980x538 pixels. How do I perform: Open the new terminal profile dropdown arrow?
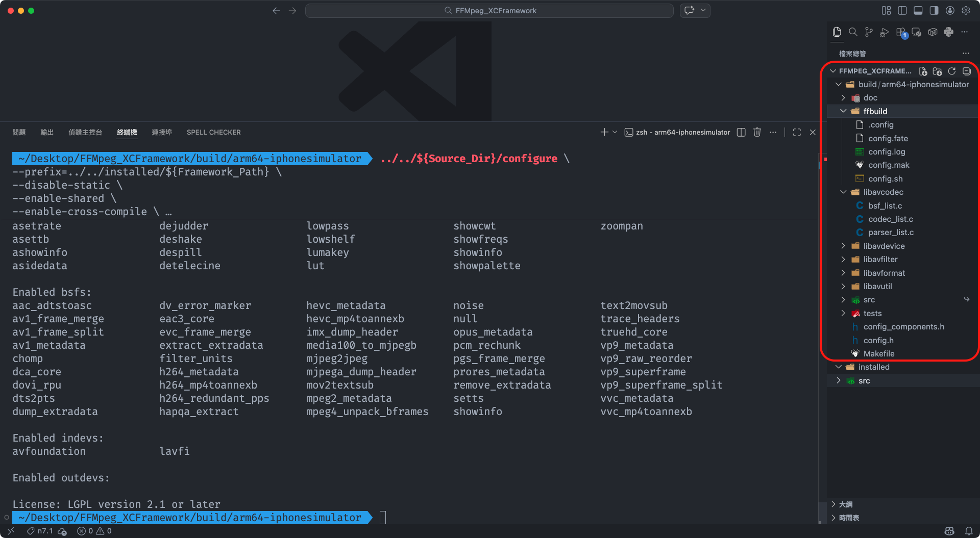click(x=615, y=133)
